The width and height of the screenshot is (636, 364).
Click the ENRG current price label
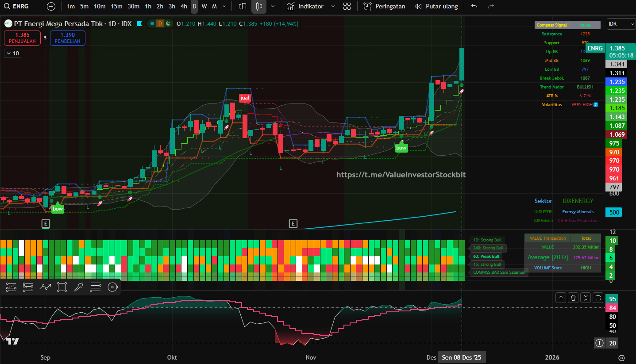pyautogui.click(x=595, y=48)
